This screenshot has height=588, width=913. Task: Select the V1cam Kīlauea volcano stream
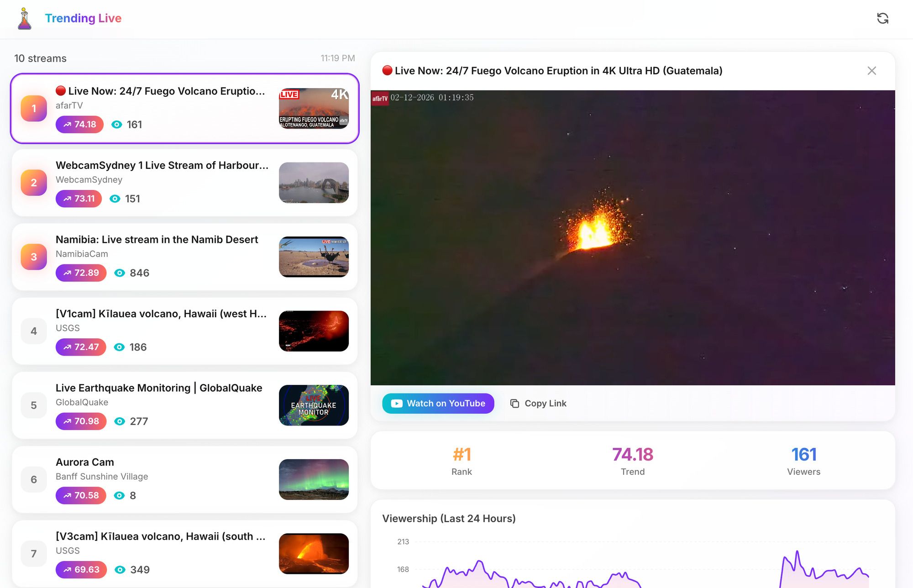(x=161, y=314)
